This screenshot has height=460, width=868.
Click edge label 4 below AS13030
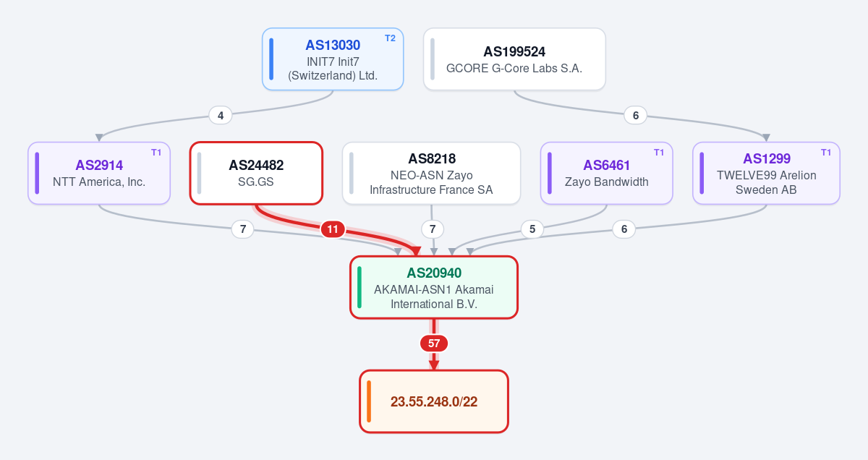tap(221, 115)
